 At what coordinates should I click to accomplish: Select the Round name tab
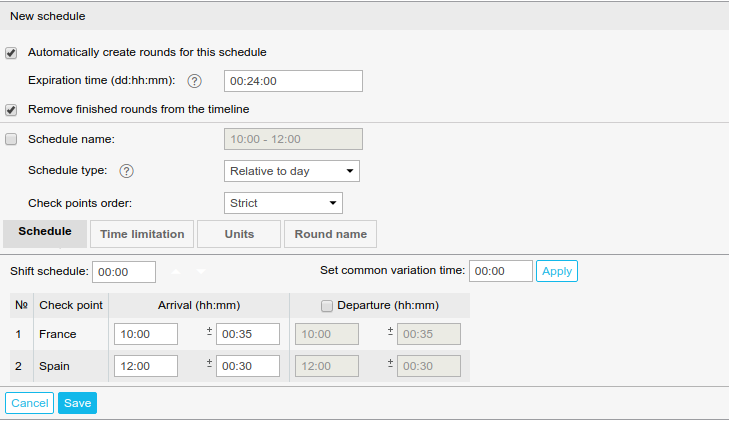tap(330, 234)
